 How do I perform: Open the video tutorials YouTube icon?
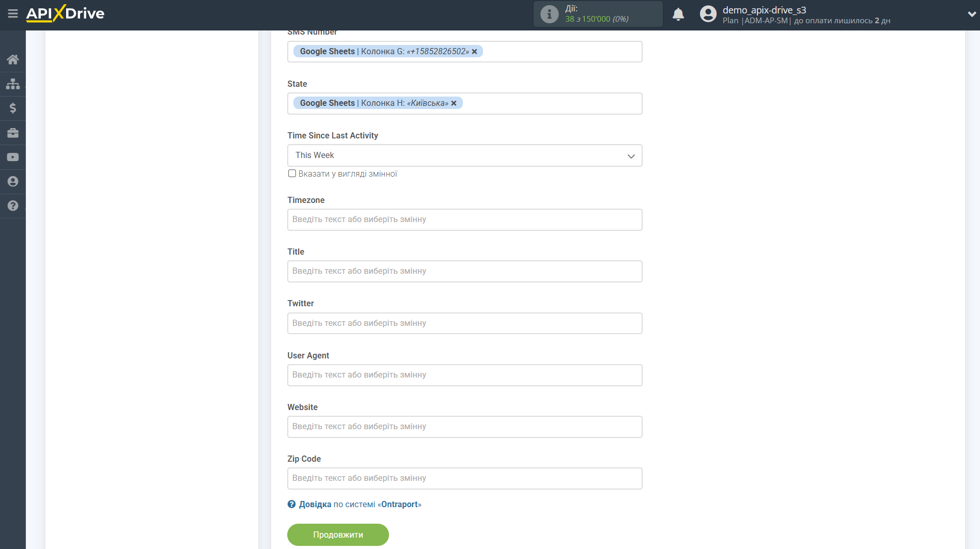[x=13, y=158]
